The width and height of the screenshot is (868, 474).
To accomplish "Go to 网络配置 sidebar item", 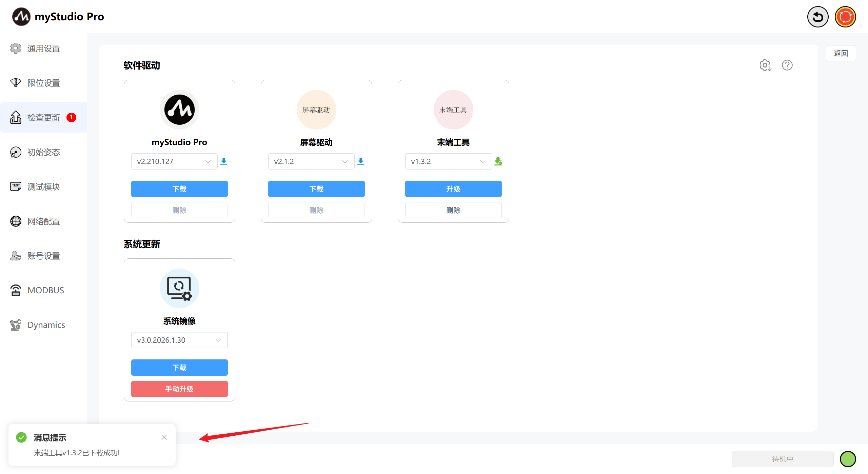I will (x=43, y=221).
